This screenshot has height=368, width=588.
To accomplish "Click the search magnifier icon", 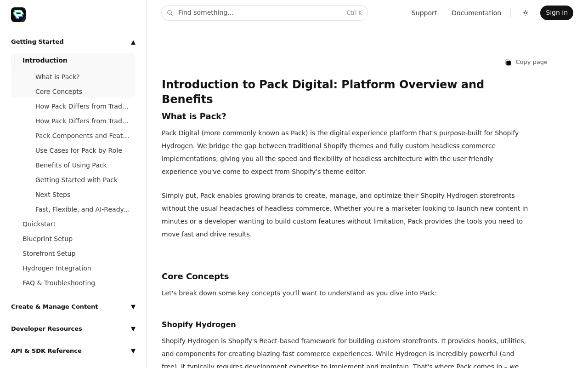I will coord(170,13).
